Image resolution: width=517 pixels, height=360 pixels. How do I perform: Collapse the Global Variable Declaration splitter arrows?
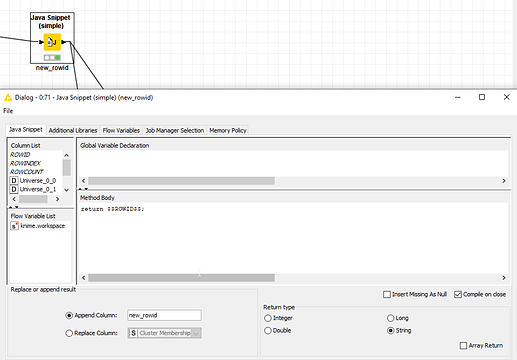83,189
